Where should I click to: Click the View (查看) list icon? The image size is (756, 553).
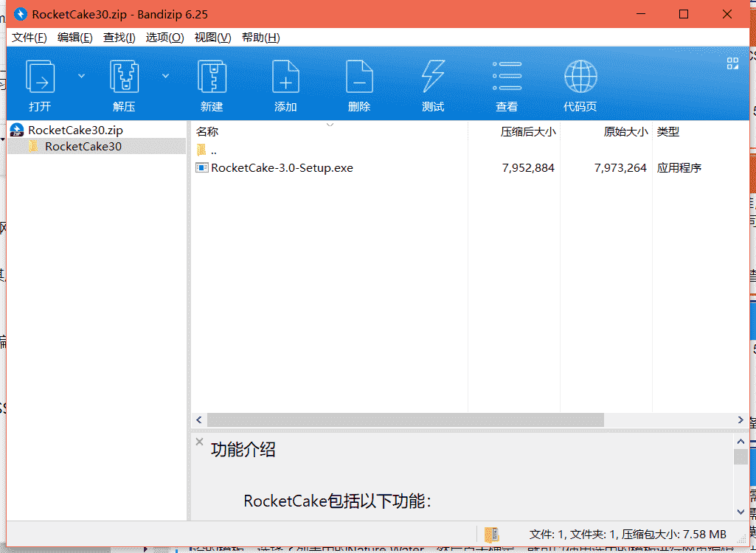[x=507, y=76]
